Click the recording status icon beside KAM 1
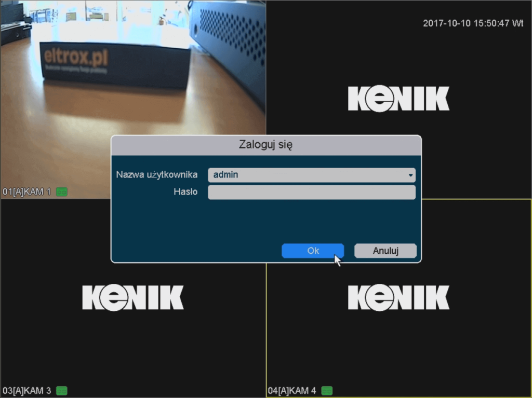 click(61, 192)
